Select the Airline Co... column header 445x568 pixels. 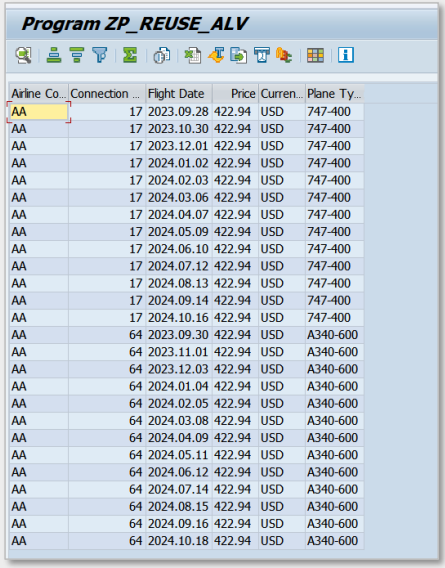coord(39,94)
